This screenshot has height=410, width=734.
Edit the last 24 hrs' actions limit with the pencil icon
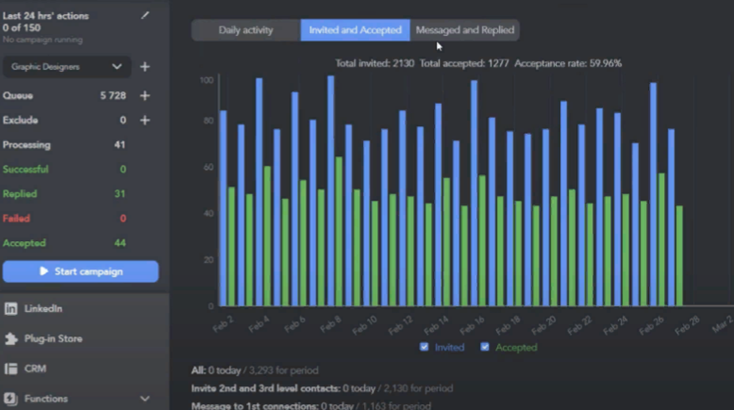[145, 15]
